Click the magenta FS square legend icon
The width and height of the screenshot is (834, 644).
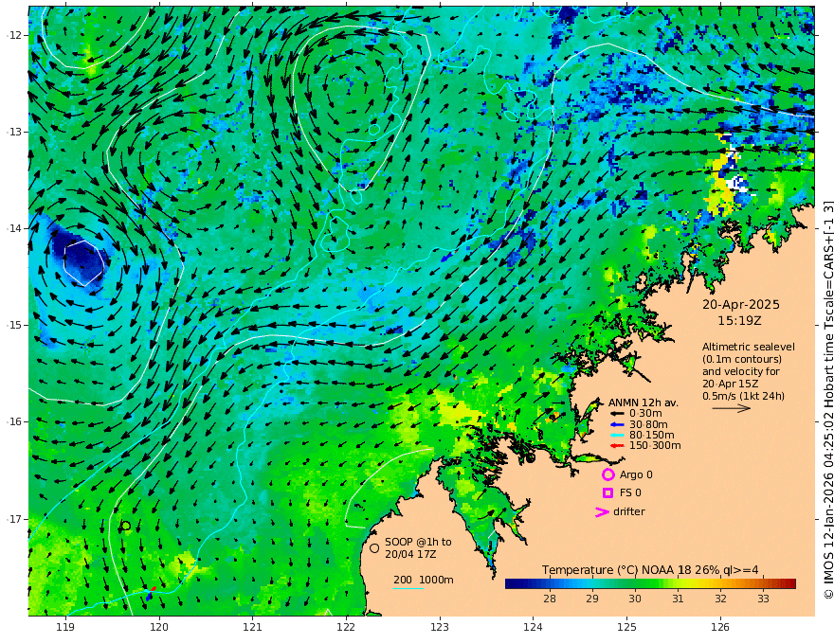coord(608,492)
